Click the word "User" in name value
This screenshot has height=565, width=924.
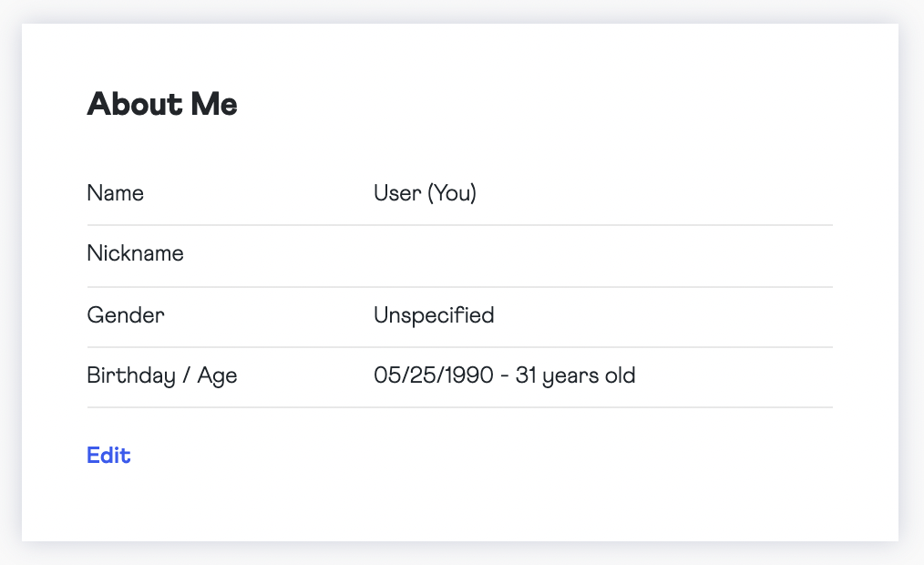tap(396, 193)
